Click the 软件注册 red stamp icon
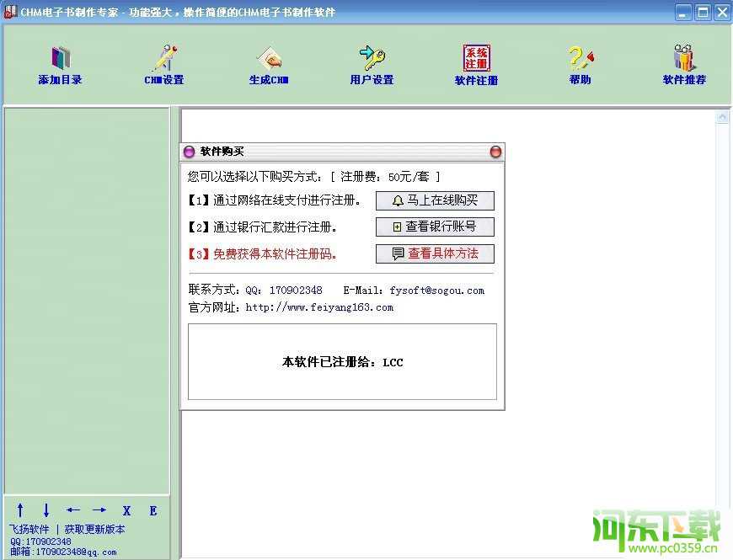733x560 pixels. pos(476,65)
